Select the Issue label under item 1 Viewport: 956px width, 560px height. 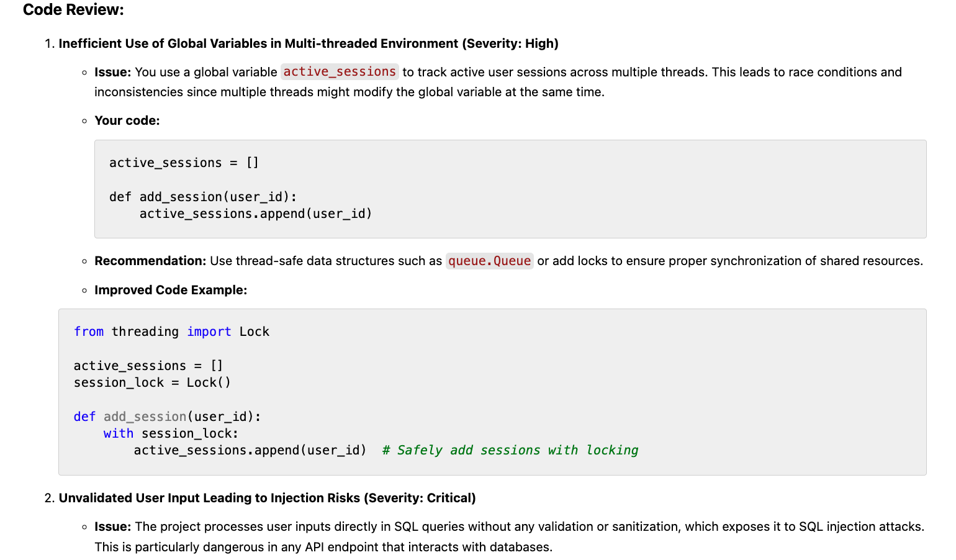coord(112,72)
